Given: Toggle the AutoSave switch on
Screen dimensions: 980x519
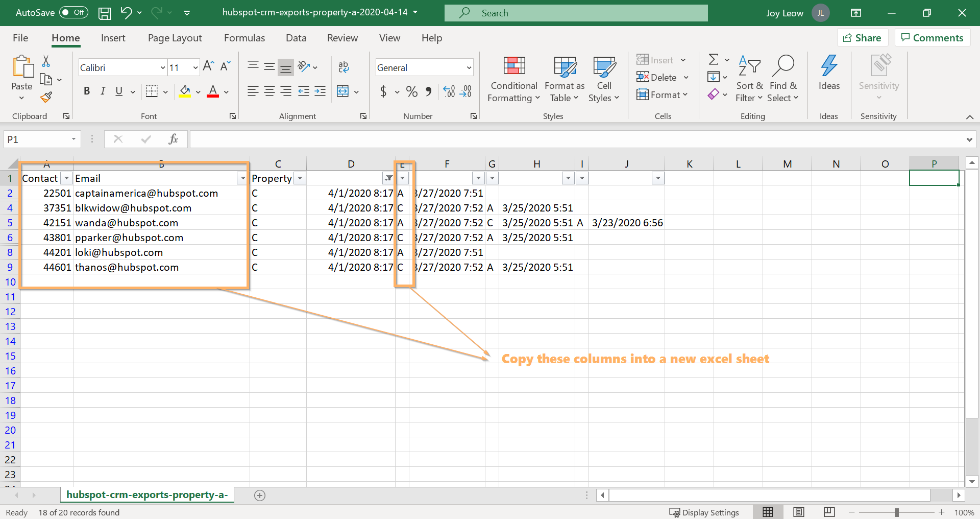Looking at the screenshot, I should pyautogui.click(x=73, y=12).
